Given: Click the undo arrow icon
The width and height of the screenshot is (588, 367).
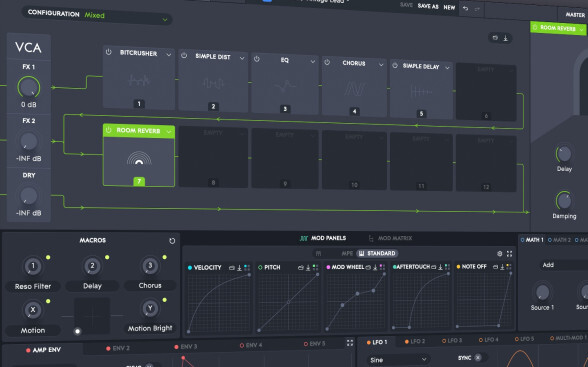Looking at the screenshot, I should [465, 8].
